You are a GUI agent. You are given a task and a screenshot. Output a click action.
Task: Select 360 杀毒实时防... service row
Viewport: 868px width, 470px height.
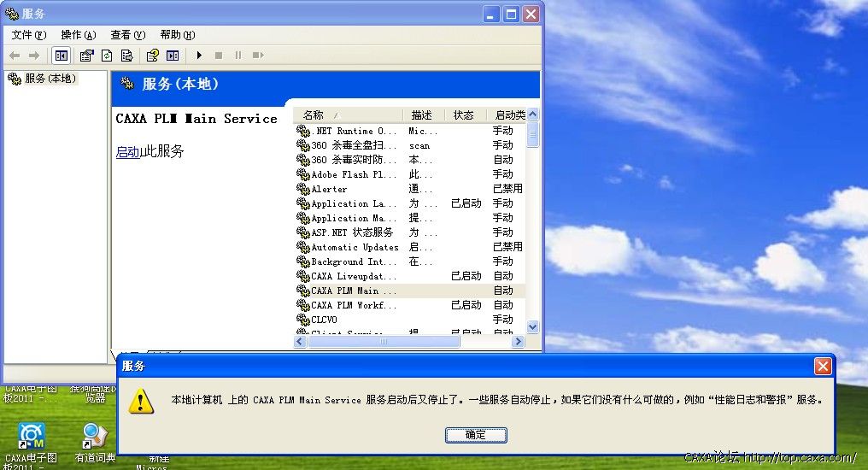tap(409, 160)
